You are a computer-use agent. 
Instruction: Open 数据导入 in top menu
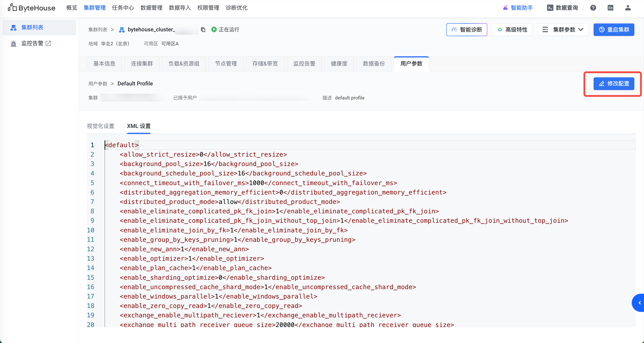tap(180, 8)
